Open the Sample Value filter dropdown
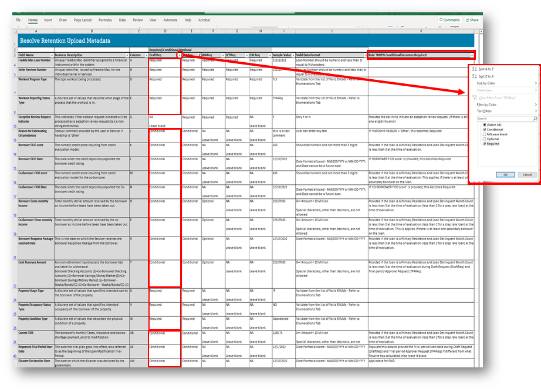This screenshot has height=392, width=541. click(x=293, y=55)
